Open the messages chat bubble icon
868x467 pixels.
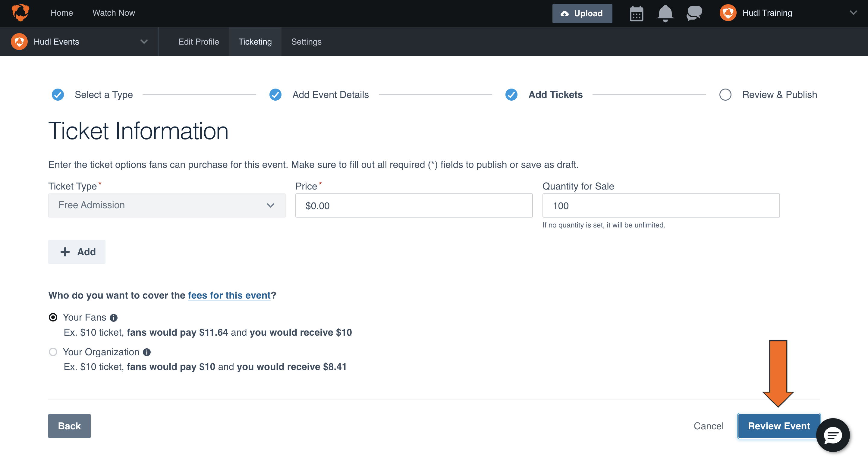[694, 14]
